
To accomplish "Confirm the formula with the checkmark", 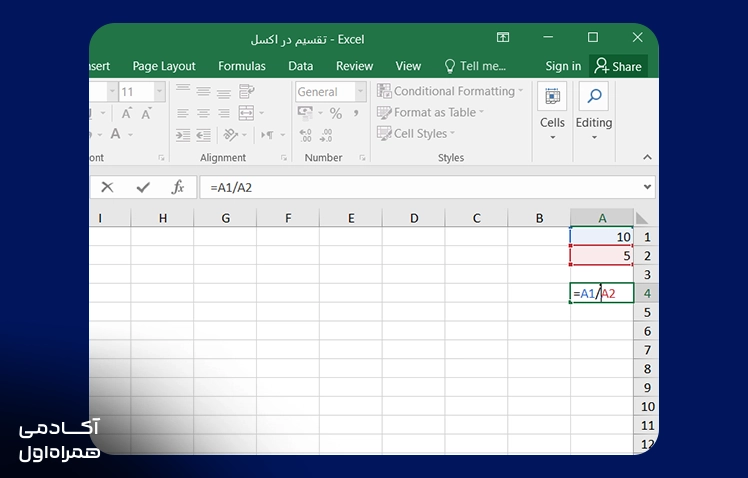I will pyautogui.click(x=143, y=187).
